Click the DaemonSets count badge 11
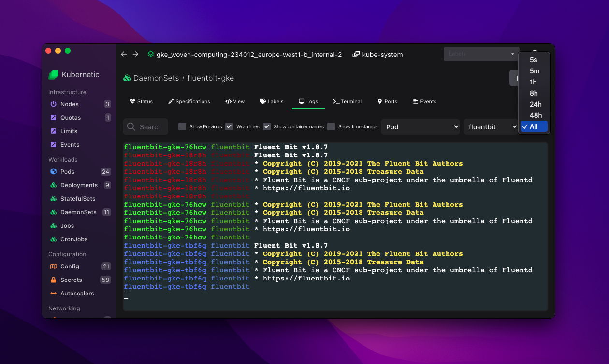This screenshot has height=364, width=609. pyautogui.click(x=107, y=212)
